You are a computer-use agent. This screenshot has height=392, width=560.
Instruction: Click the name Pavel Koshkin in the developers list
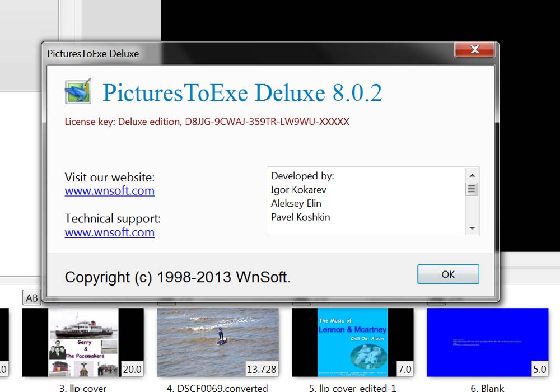coord(300,217)
